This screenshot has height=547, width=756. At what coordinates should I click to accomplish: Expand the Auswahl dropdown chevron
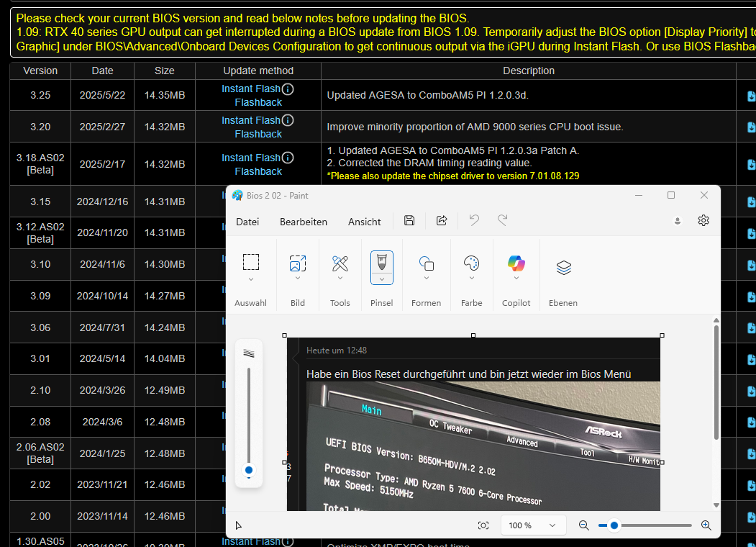pos(251,279)
